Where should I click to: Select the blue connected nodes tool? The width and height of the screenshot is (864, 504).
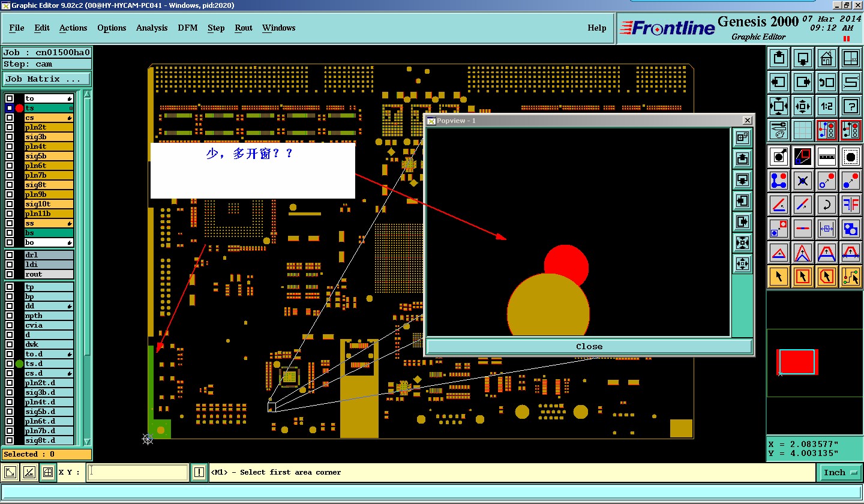click(779, 181)
